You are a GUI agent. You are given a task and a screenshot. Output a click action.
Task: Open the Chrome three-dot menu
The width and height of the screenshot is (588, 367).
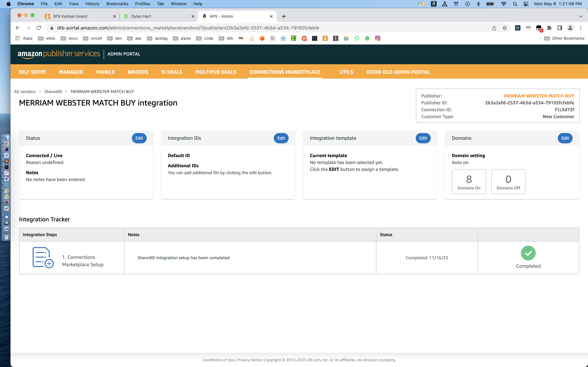click(x=580, y=28)
